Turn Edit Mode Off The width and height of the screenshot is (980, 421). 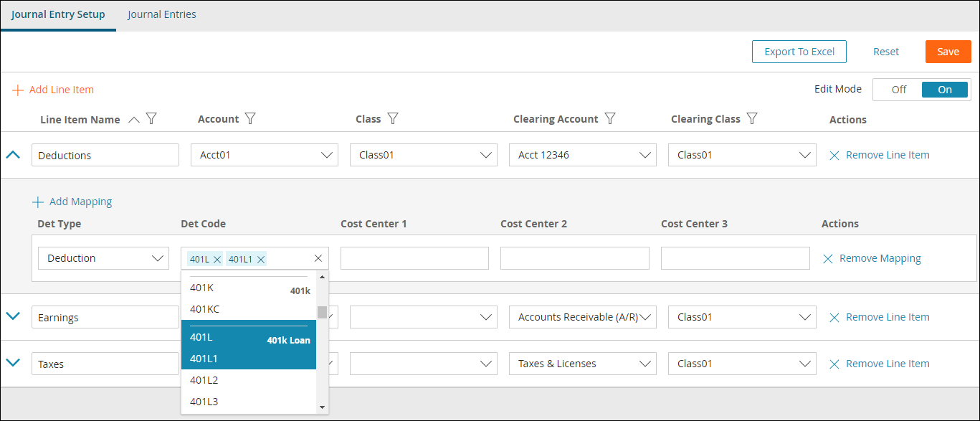899,90
